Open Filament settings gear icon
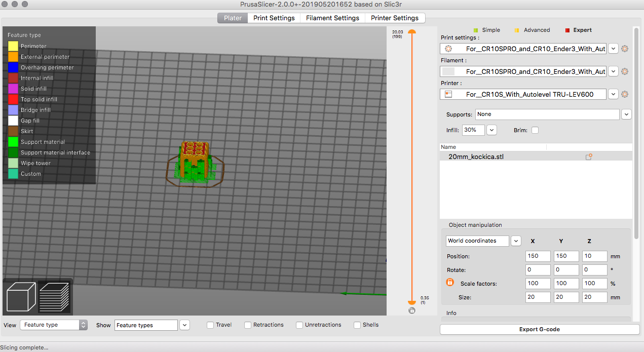The width and height of the screenshot is (644, 352). (624, 71)
